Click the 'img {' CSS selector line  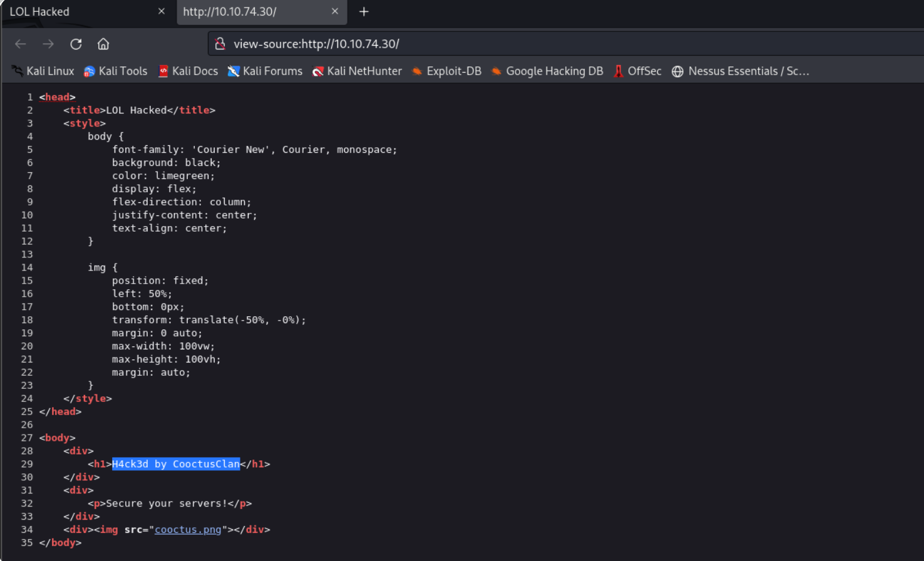(x=103, y=267)
